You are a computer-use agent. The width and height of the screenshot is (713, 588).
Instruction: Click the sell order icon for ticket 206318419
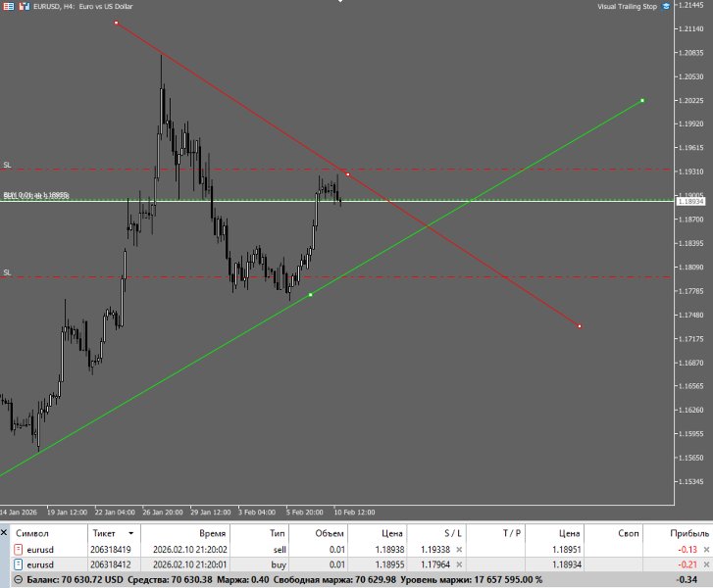coord(19,550)
